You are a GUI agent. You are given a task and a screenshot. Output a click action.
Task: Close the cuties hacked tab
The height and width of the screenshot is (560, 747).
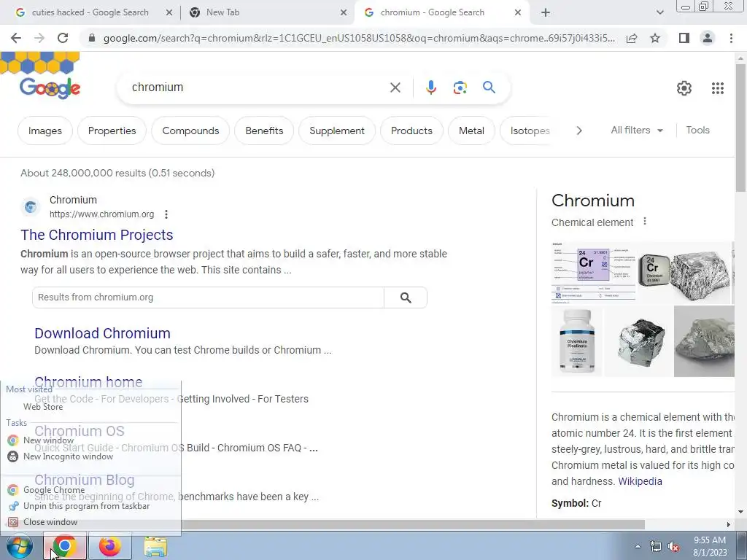click(x=169, y=13)
